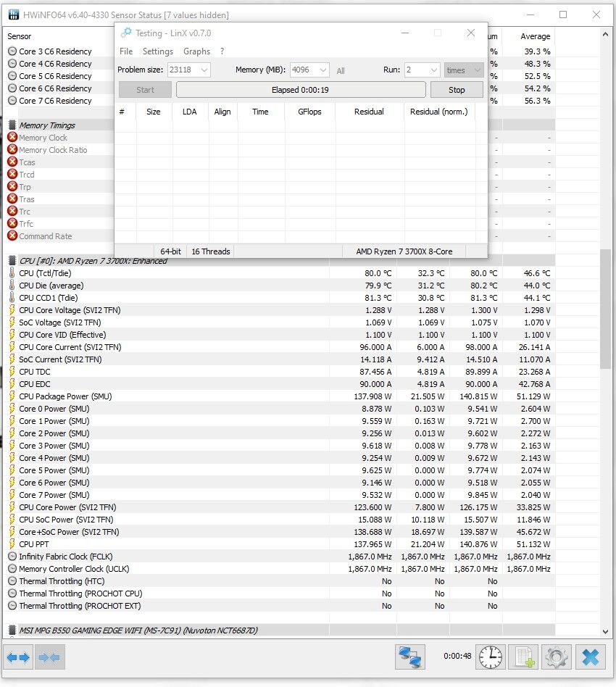The height and width of the screenshot is (687, 616).
Task: Click AMD Ryzen 7 3700X 8-Core status text
Action: [x=404, y=251]
